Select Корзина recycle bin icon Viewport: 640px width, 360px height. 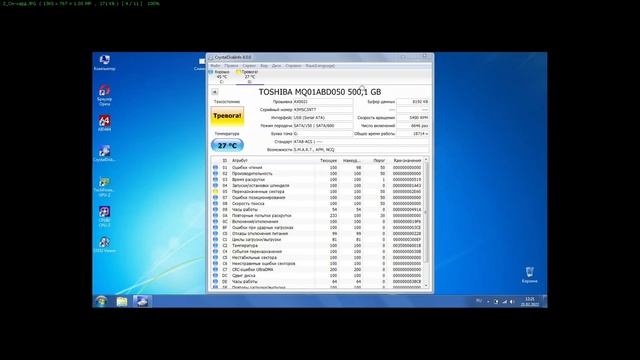coord(529,275)
